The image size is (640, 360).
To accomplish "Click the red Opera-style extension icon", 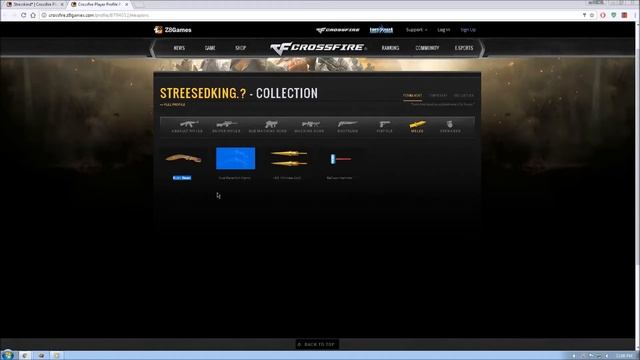I will coord(603,15).
